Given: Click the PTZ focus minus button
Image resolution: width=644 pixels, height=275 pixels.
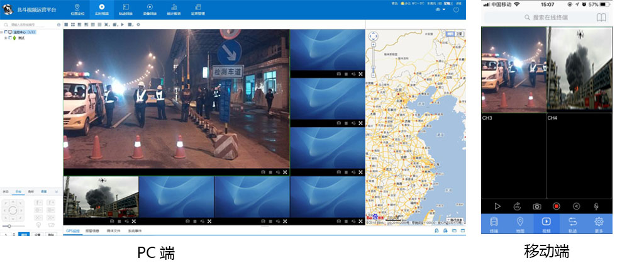Looking at the screenshot, I should click(x=38, y=203).
